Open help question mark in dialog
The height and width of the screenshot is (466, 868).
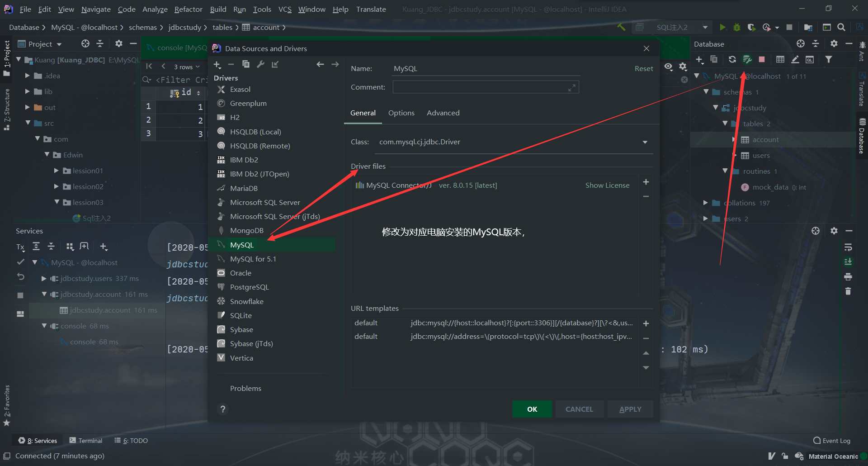[222, 409]
